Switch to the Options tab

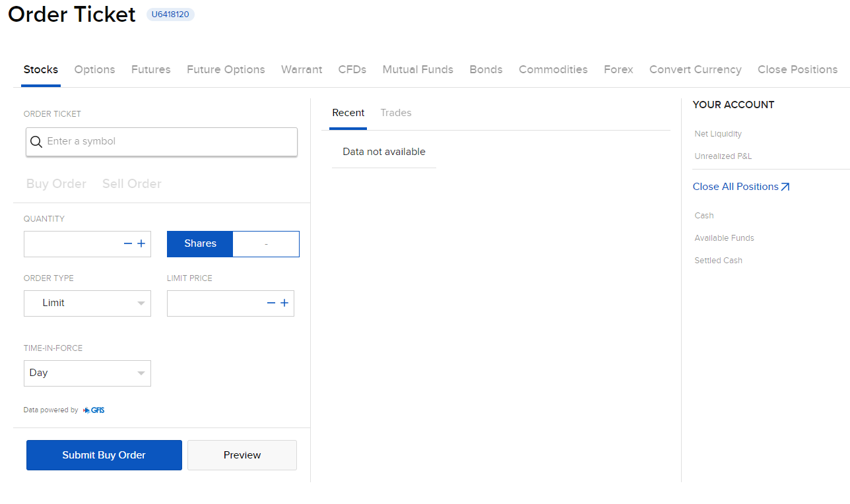94,69
